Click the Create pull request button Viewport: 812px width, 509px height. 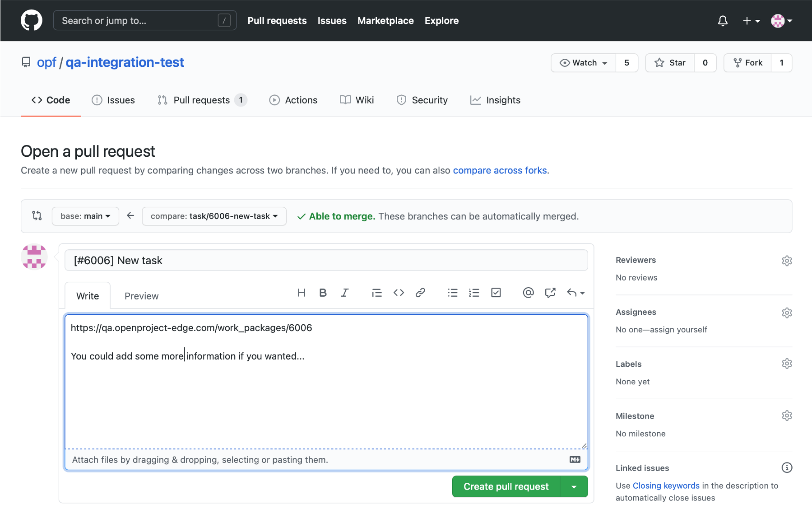(506, 487)
